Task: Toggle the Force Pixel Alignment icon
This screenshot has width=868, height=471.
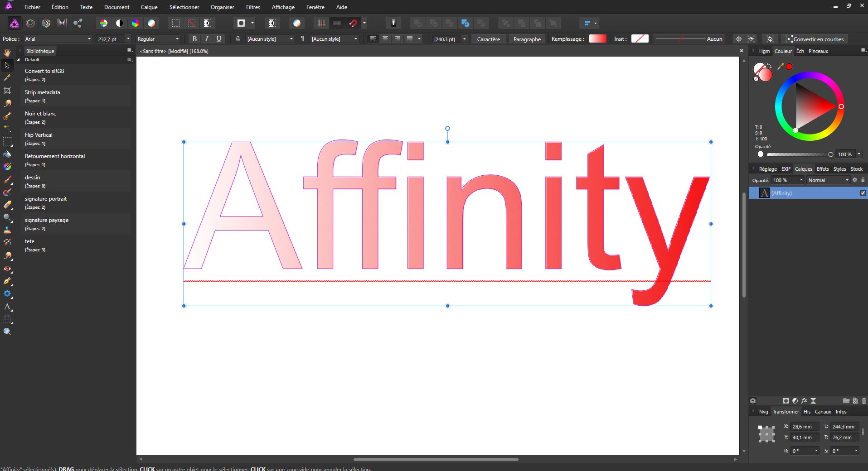Action: pyautogui.click(x=321, y=23)
